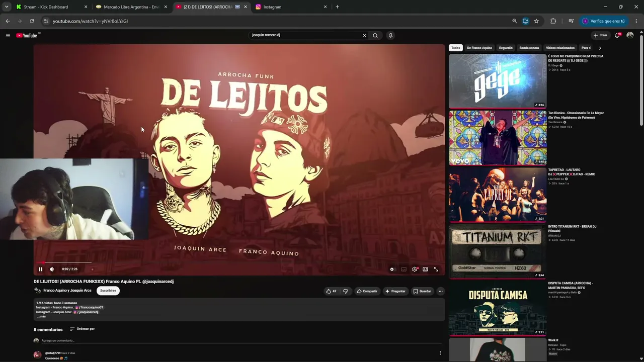Toggle subtitles in the video player
This screenshot has width=644, height=362.
[404, 269]
